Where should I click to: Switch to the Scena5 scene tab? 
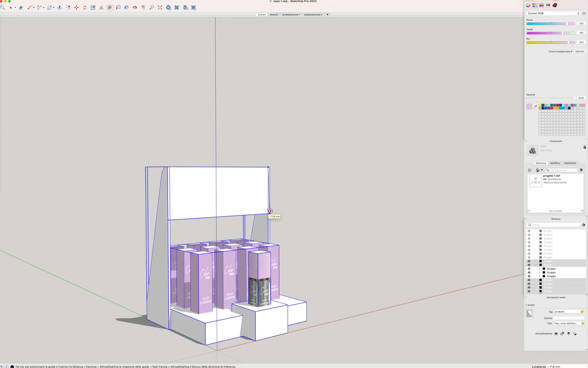coord(273,15)
